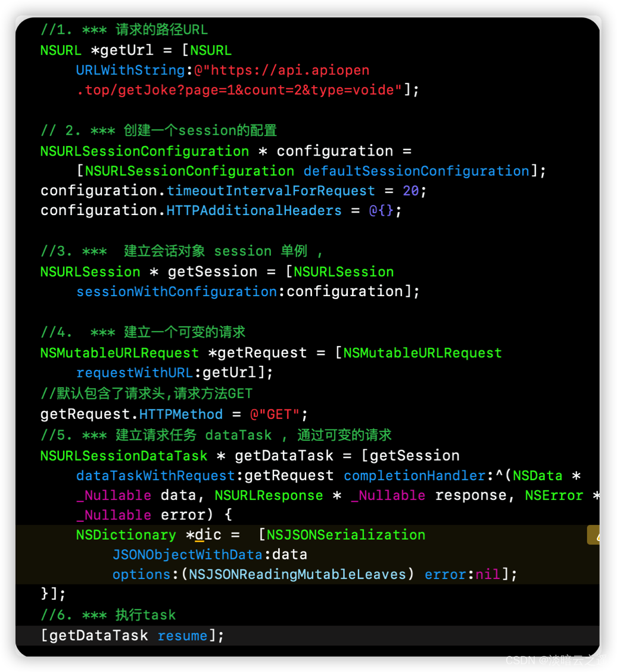Click the pink "nil" keyword
The width and height of the screenshot is (617, 672).
click(488, 574)
